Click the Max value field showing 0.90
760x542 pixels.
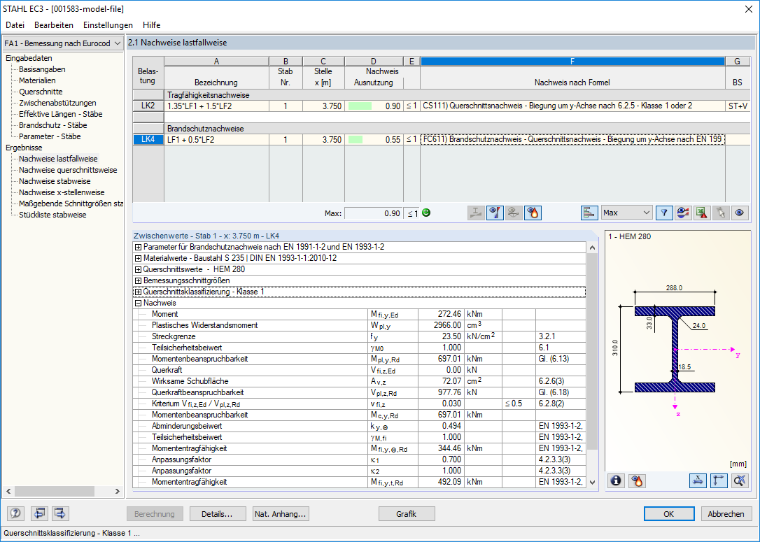tap(373, 213)
